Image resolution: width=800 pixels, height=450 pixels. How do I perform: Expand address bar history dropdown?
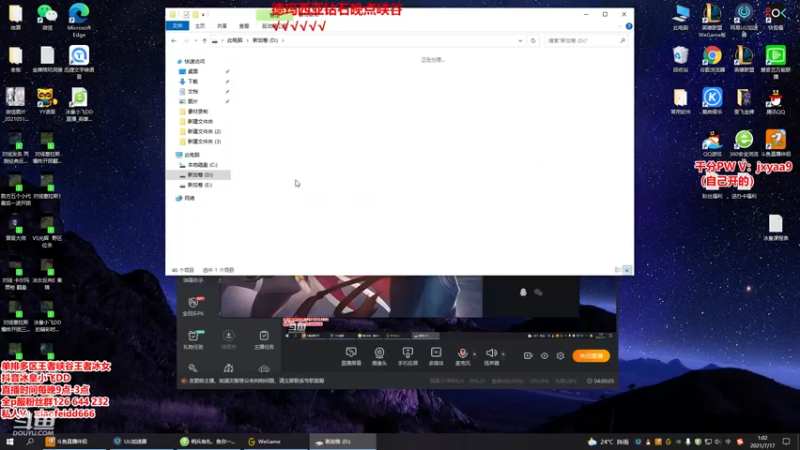pyautogui.click(x=520, y=40)
